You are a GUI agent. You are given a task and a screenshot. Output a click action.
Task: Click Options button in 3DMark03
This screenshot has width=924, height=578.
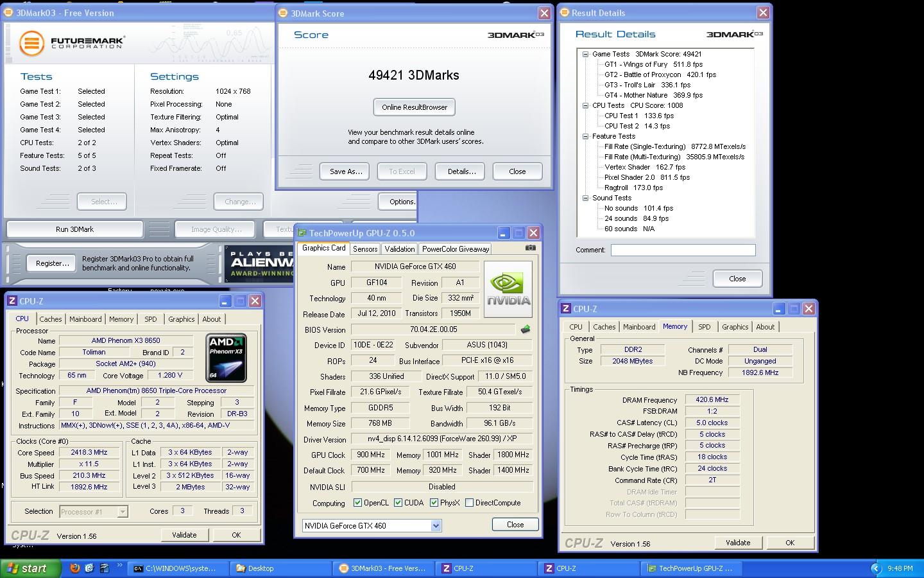click(x=398, y=202)
